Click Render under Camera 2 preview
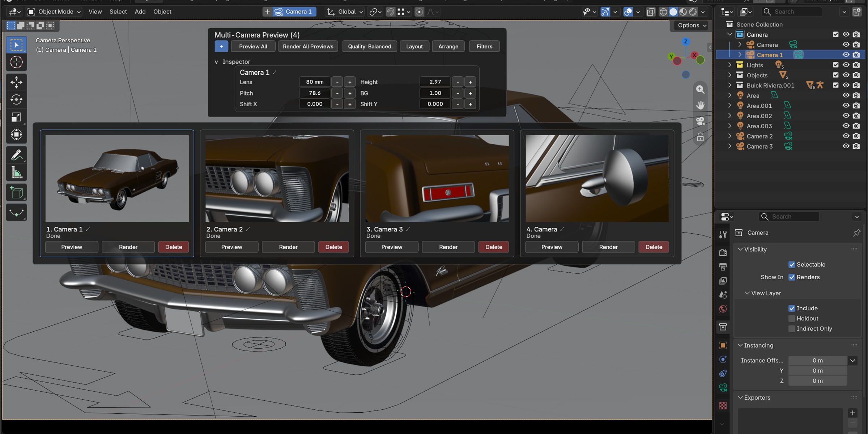Image resolution: width=868 pixels, height=434 pixels. coord(288,247)
